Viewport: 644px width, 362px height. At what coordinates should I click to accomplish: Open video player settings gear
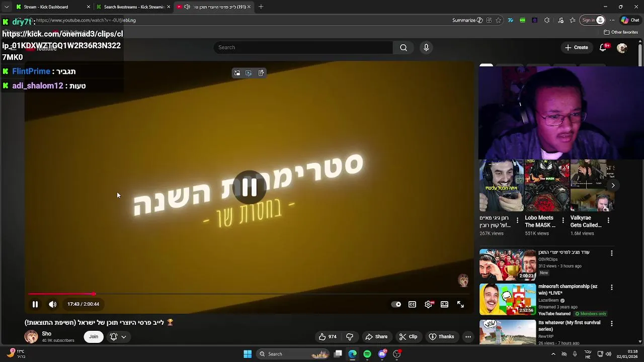click(428, 304)
